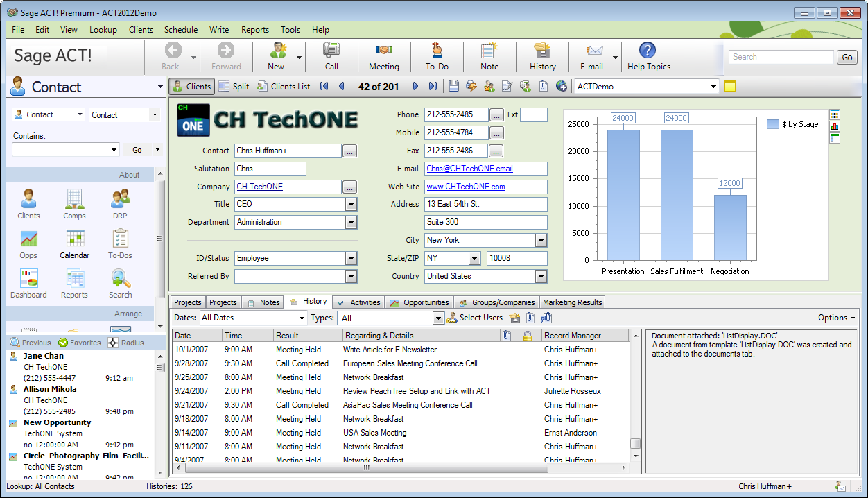Toggle the Radius panel button

126,343
